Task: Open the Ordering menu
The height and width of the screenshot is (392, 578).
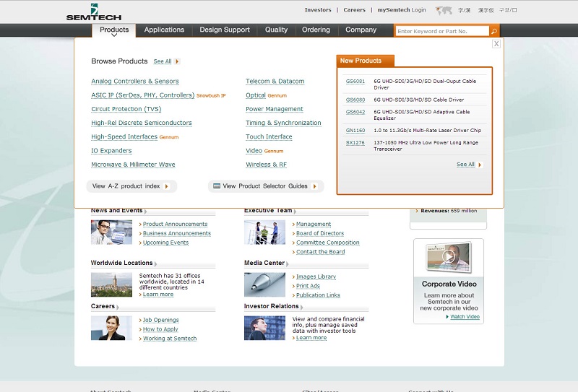Action: (316, 30)
